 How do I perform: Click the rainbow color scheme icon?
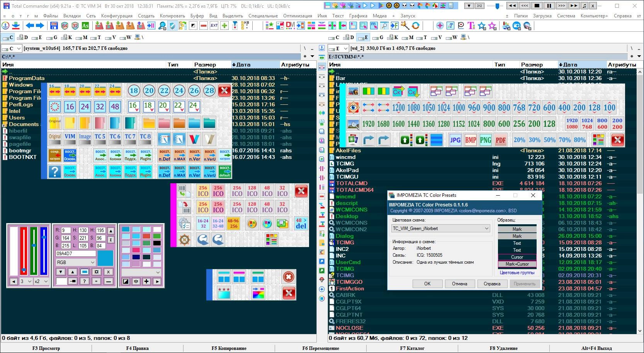coord(258,293)
